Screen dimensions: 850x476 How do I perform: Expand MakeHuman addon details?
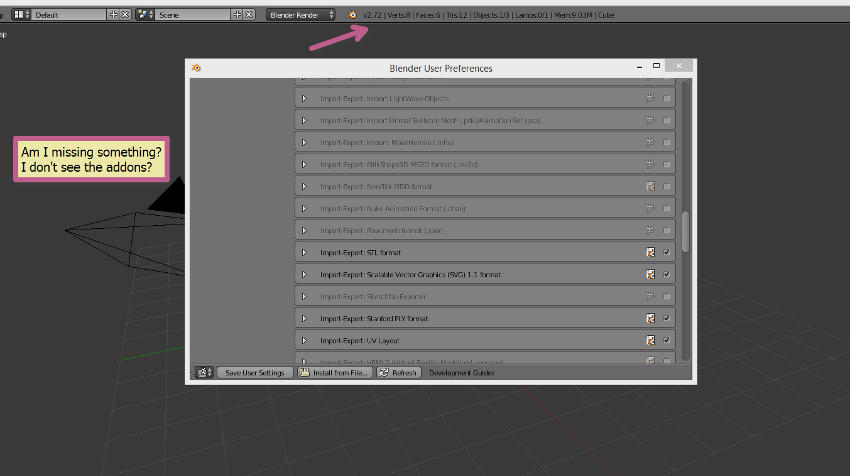(x=304, y=143)
